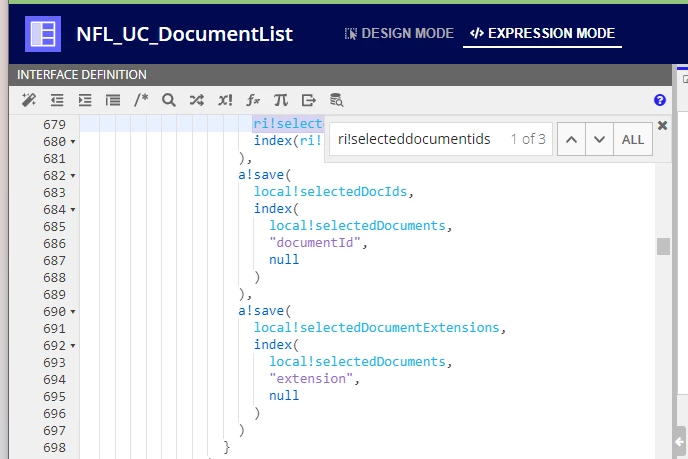
Task: Click a!save on line 690
Action: (x=261, y=311)
